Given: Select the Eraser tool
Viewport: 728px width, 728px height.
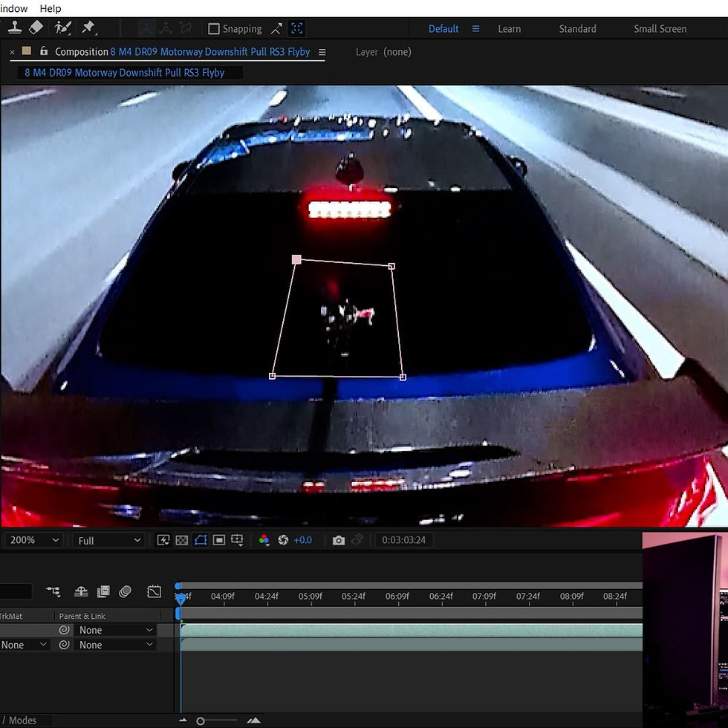Looking at the screenshot, I should [x=36, y=28].
